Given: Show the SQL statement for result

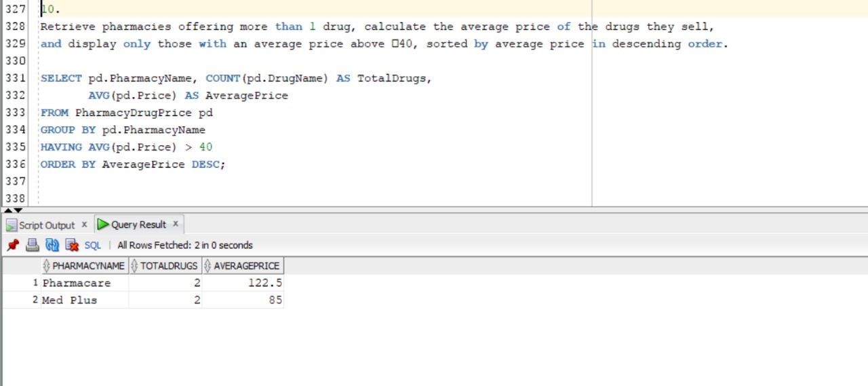Looking at the screenshot, I should coord(92,246).
